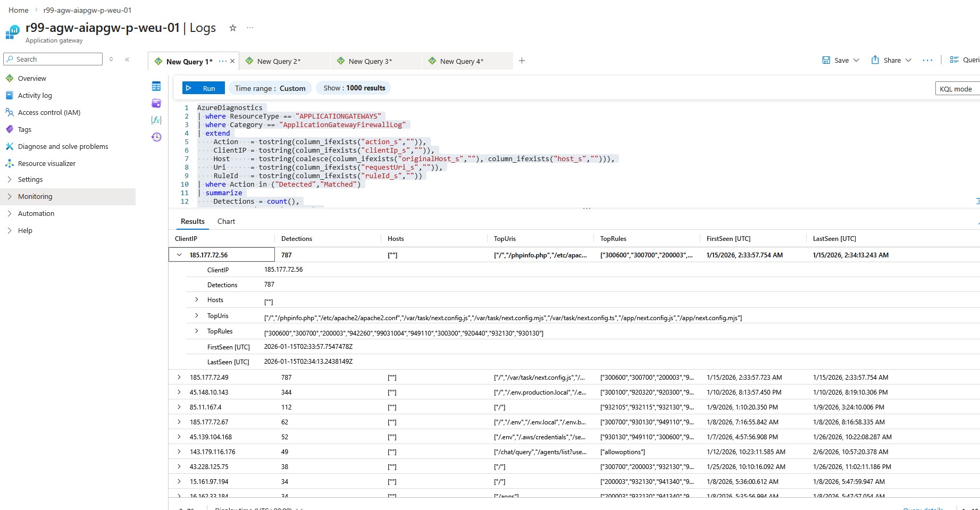Switch to the Chart results tab
The width and height of the screenshot is (980, 510).
coord(226,221)
